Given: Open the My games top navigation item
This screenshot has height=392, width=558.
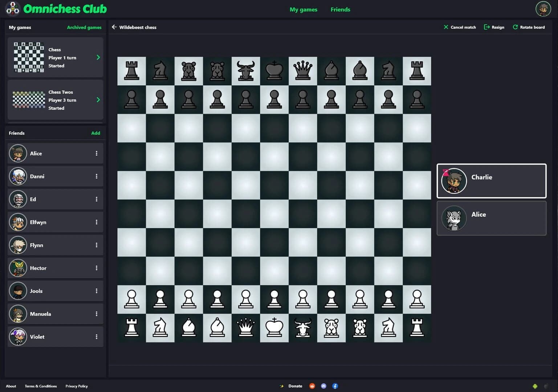Looking at the screenshot, I should [x=304, y=9].
